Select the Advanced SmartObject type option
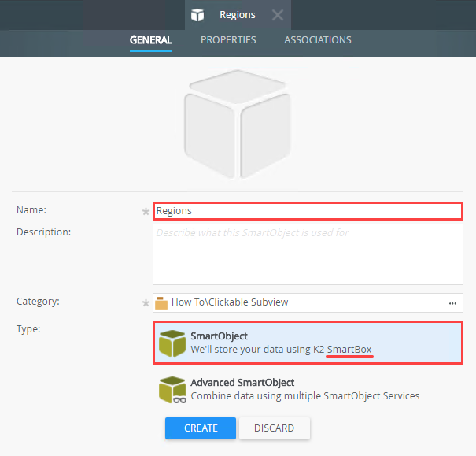The image size is (476, 456). [x=308, y=389]
